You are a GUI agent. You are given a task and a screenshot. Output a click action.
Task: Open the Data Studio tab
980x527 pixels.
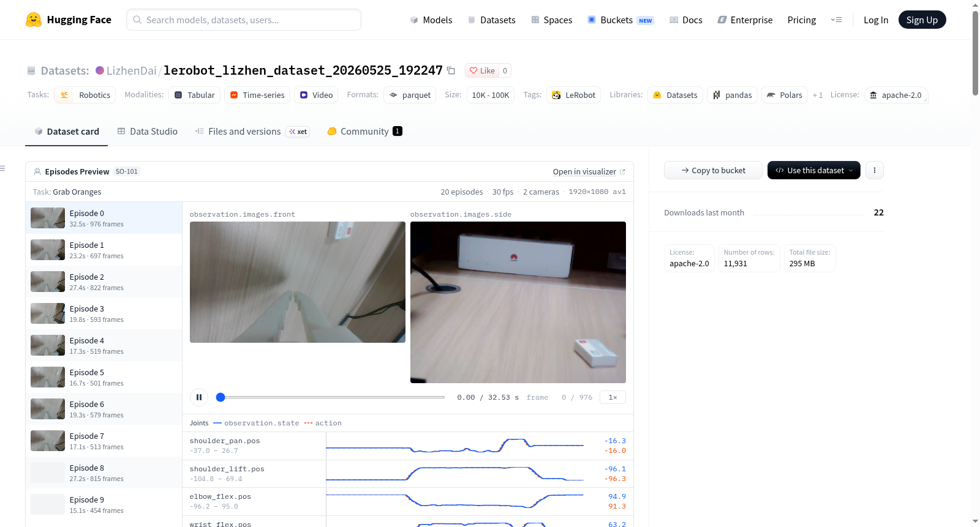(x=148, y=132)
